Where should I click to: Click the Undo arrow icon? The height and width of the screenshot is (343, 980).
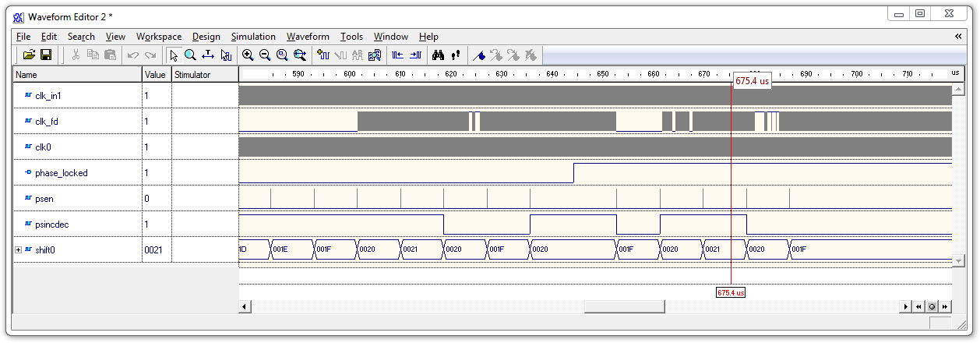(x=133, y=55)
